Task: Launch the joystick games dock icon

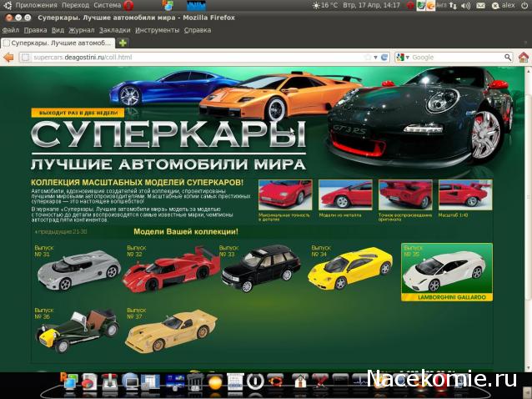Action: [110, 381]
